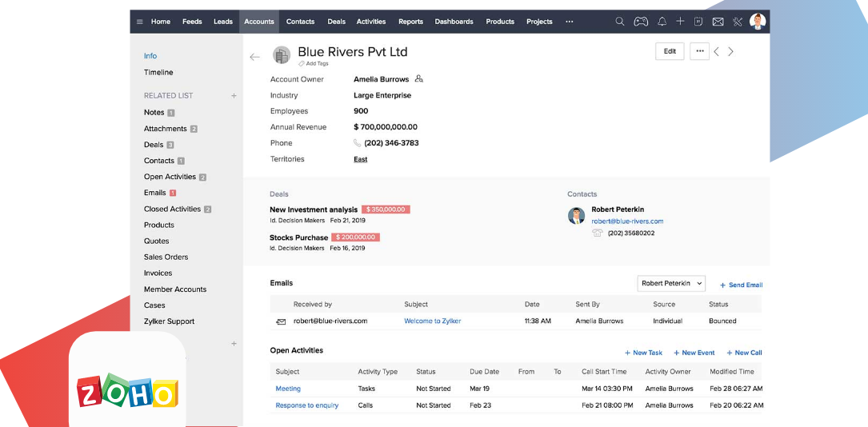The height and width of the screenshot is (427, 868).
Task: Select Info in the sidebar
Action: click(x=150, y=56)
